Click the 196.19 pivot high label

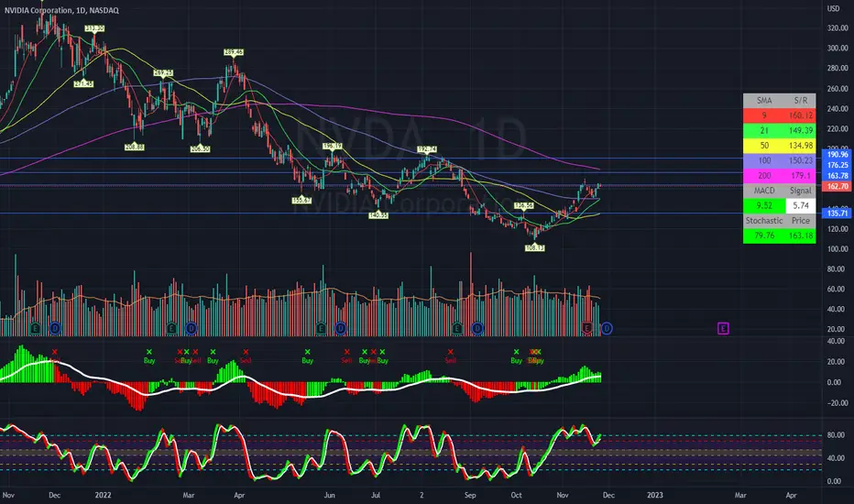333,146
